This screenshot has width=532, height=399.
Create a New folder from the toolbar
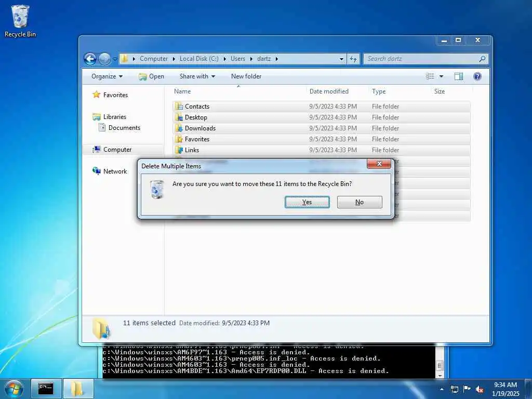point(246,76)
